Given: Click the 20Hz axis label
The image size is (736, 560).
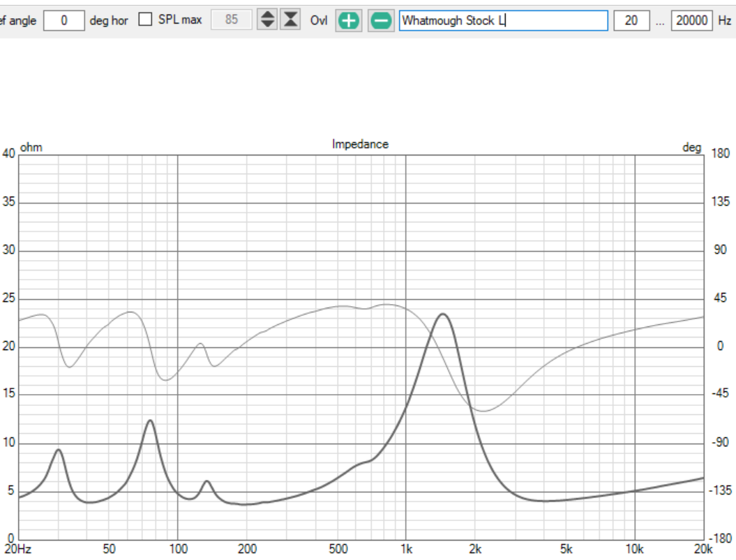Looking at the screenshot, I should tap(18, 549).
